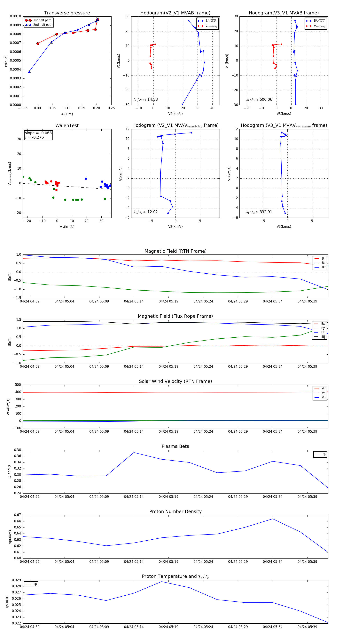
Task: Click the isolated blue dot near V_A 20 in WalenTest
Action: coord(86,179)
